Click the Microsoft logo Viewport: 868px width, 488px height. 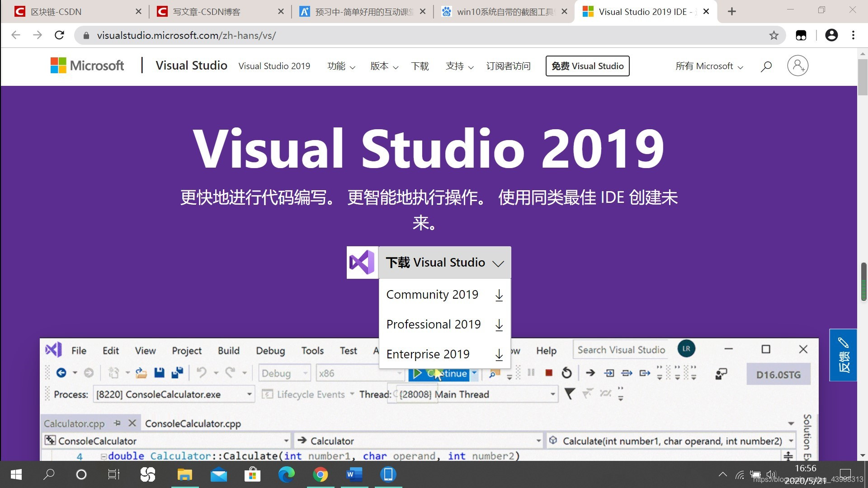pyautogui.click(x=87, y=66)
